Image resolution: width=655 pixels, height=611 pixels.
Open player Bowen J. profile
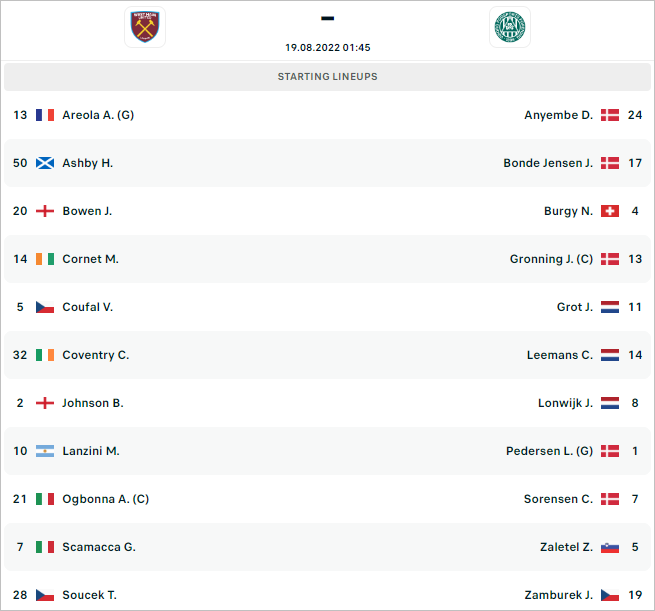87,211
